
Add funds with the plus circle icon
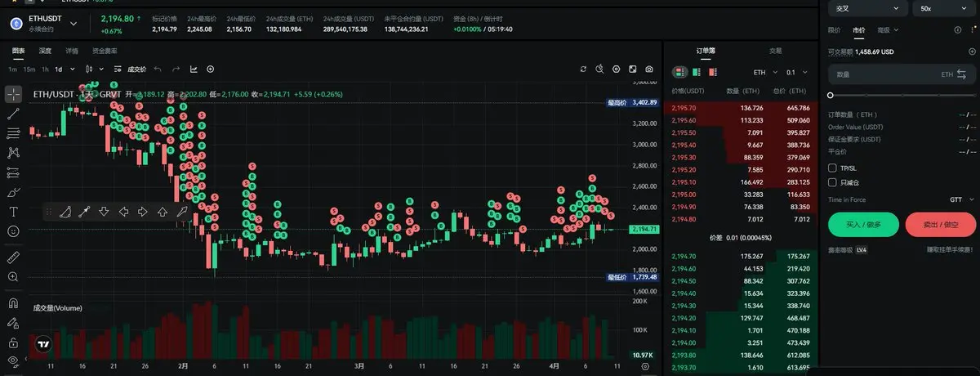(x=971, y=51)
